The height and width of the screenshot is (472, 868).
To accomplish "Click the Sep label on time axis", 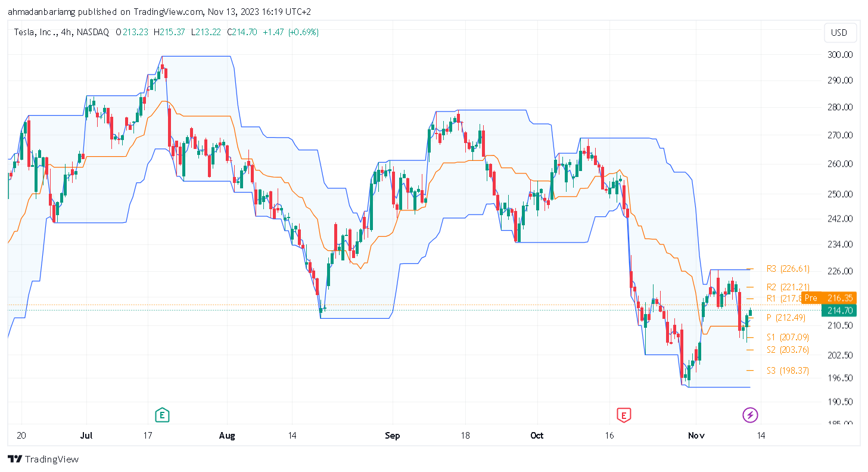I will click(x=392, y=436).
